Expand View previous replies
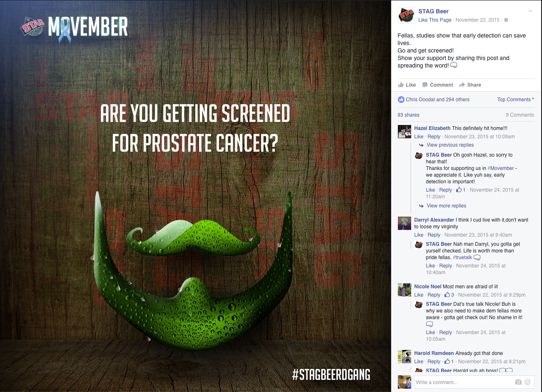The width and height of the screenshot is (542, 392). pyautogui.click(x=450, y=145)
